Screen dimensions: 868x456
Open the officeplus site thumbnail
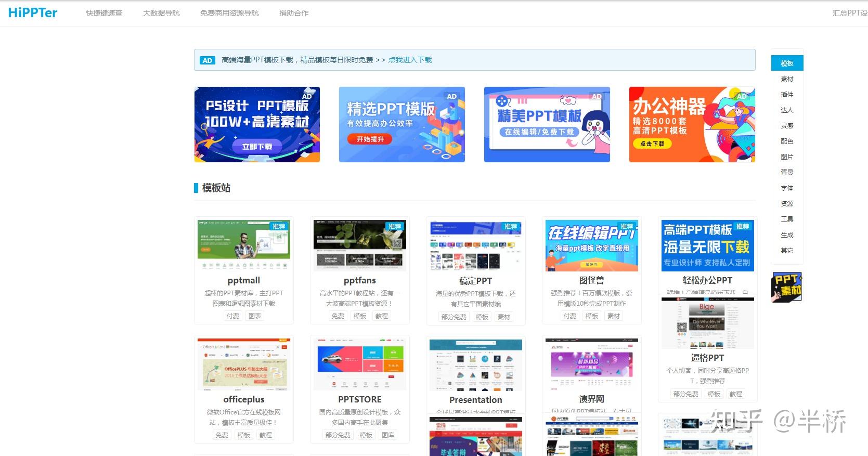[244, 364]
